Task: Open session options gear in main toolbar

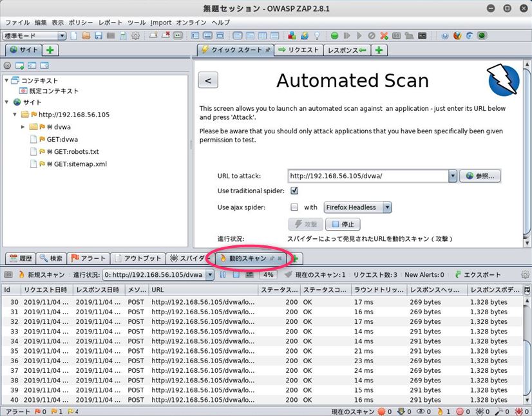Action: [x=135, y=35]
